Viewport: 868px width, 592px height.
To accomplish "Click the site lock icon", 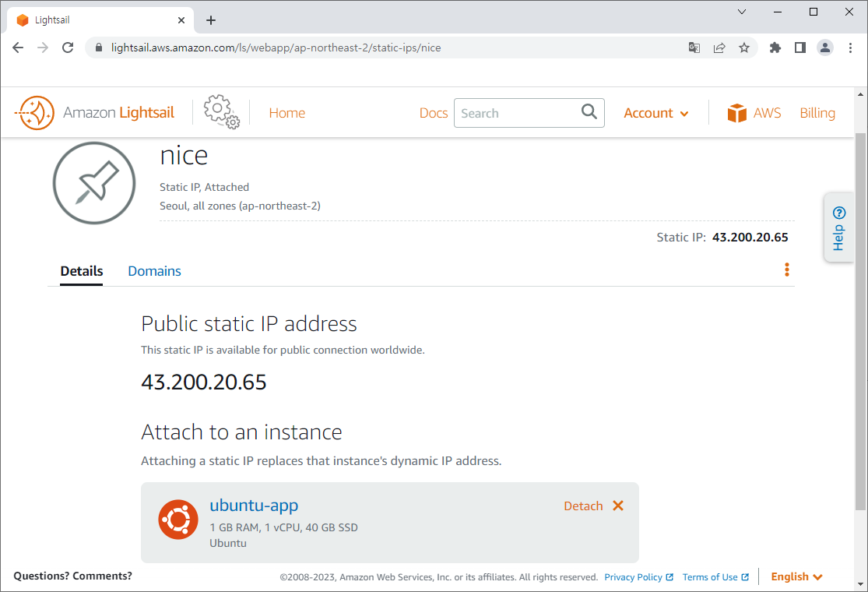I will coord(99,48).
